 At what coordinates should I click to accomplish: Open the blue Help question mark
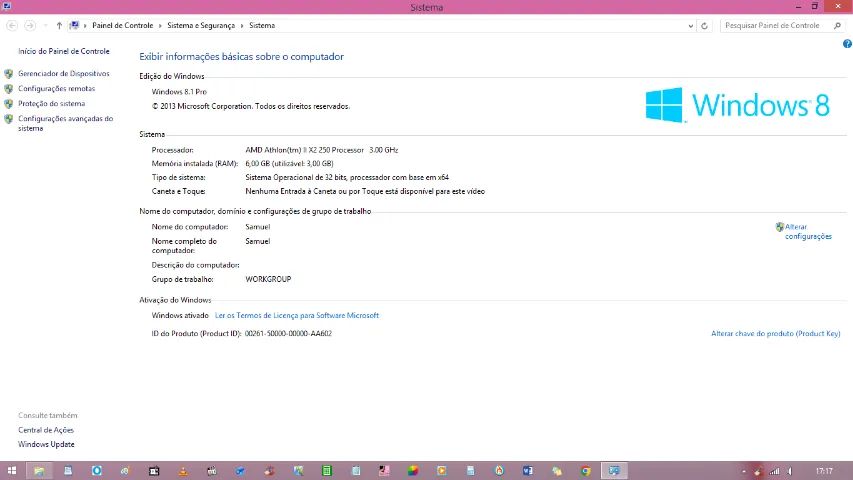tap(847, 44)
